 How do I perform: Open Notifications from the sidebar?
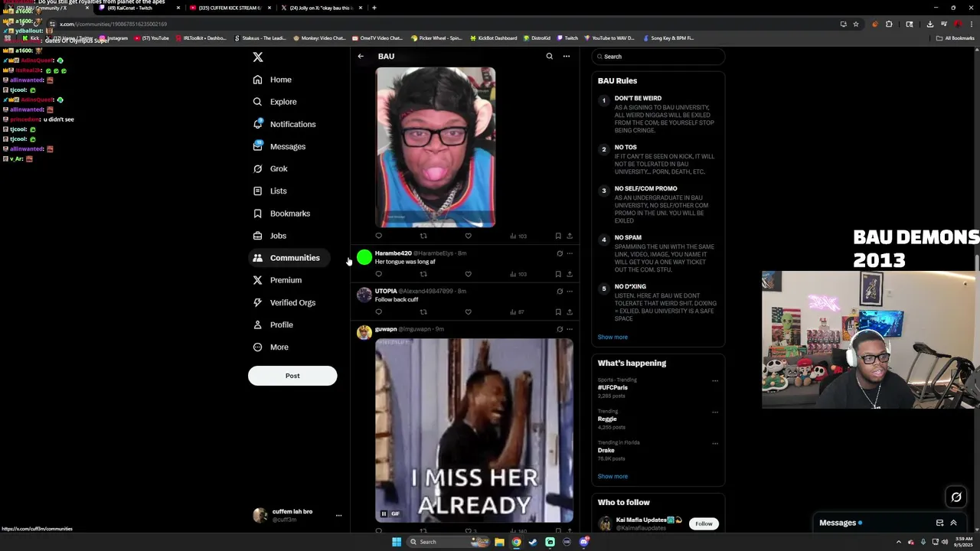[x=284, y=124]
